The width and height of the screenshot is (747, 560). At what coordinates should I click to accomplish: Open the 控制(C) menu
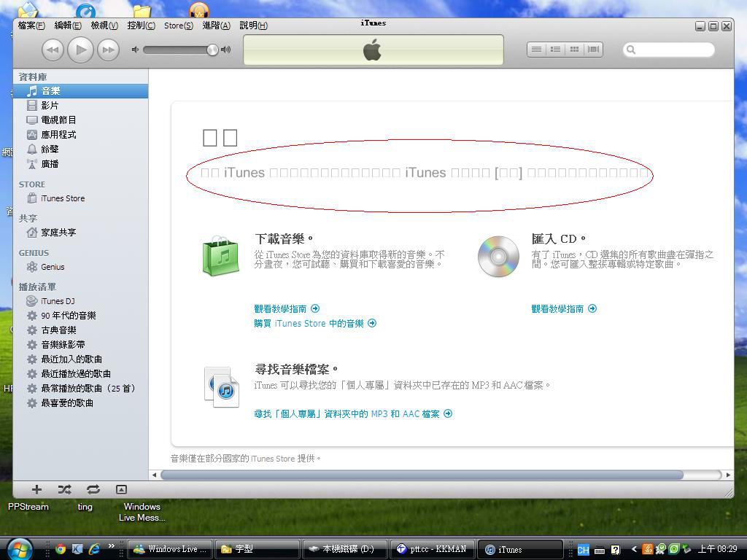pyautogui.click(x=141, y=26)
